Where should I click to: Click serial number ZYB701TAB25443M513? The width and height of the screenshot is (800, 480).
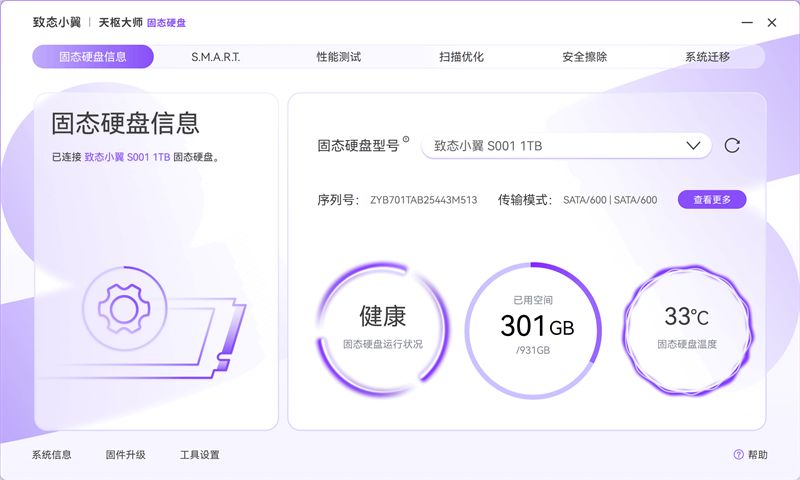[423, 200]
